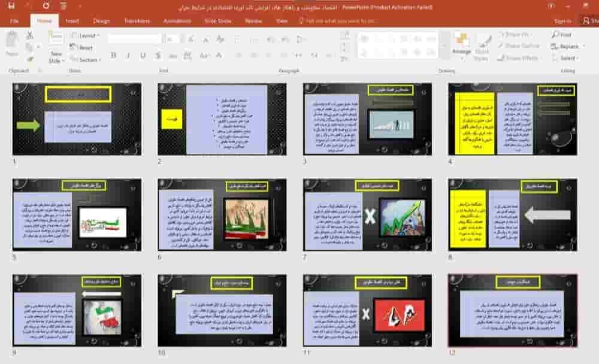
Task: Add a New Slide
Action: (x=56, y=47)
